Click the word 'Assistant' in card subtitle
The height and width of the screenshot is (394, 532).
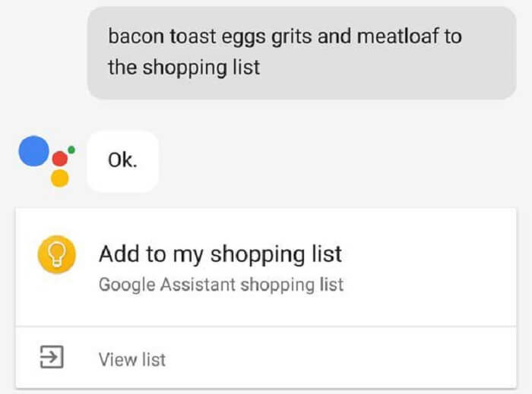coord(198,284)
